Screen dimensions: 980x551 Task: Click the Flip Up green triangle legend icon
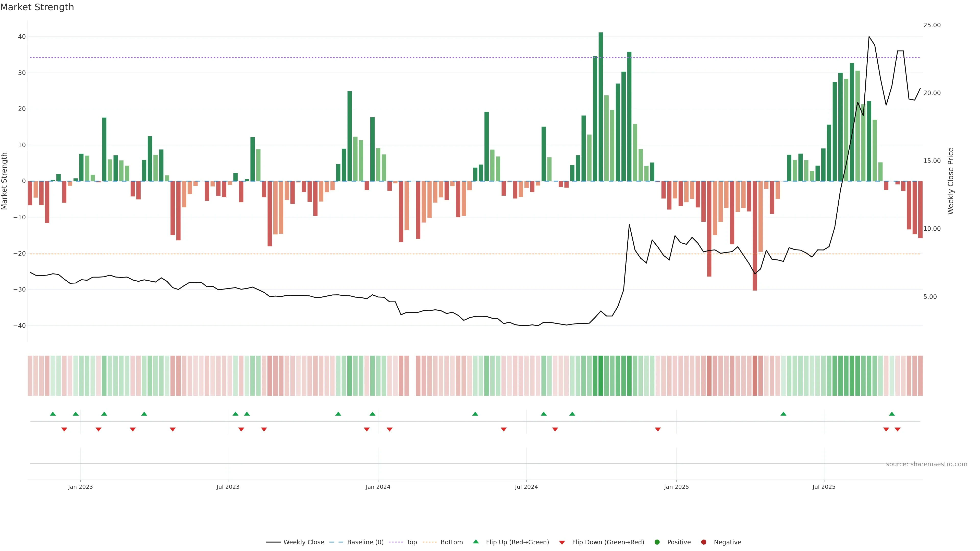point(475,542)
